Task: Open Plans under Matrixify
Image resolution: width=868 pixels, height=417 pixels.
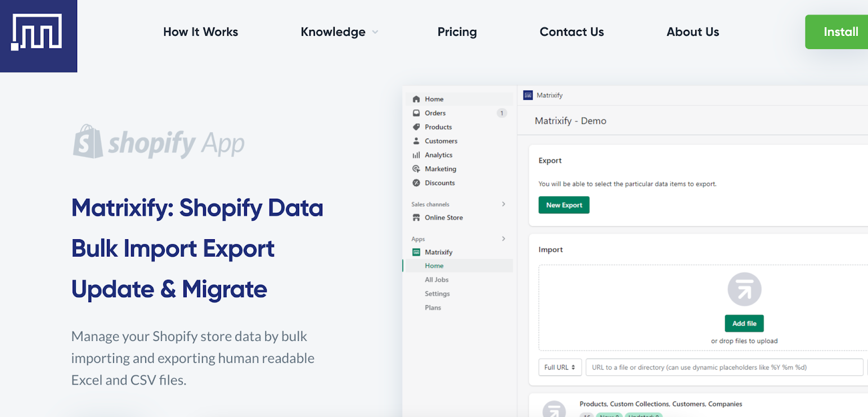Action: 433,308
